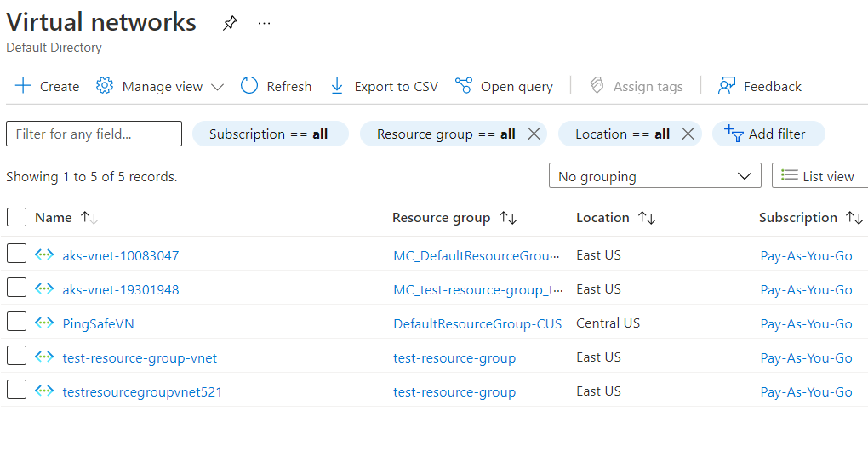
Task: Click the Open query icon
Action: pyautogui.click(x=464, y=86)
